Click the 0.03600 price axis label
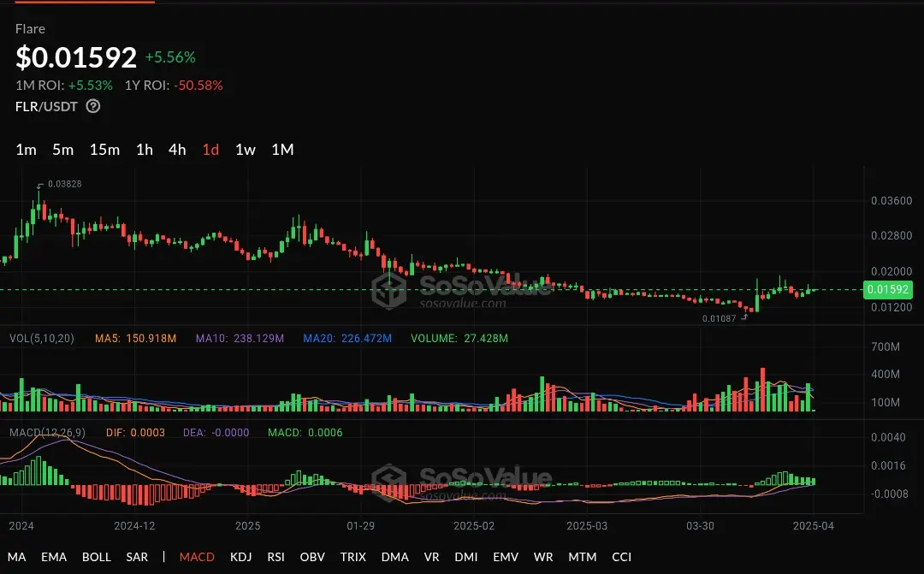This screenshot has height=574, width=924. pos(891,201)
